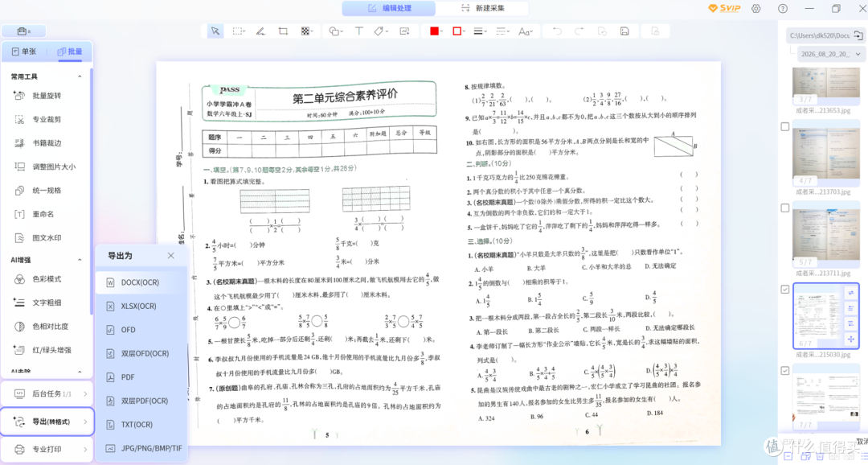
Task: Uncheck checkbox for thumbnail 7/7
Action: coord(785,370)
